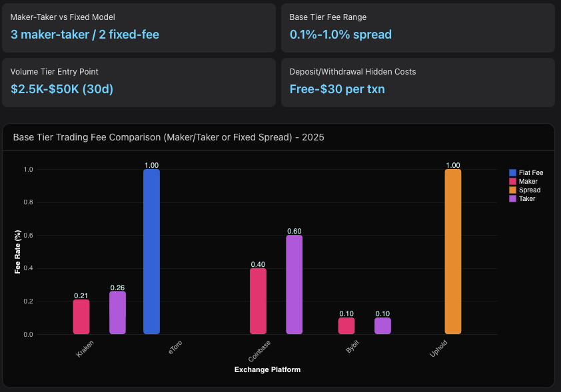
Task: Toggle the Flat Fee legend entry
Action: [x=526, y=172]
